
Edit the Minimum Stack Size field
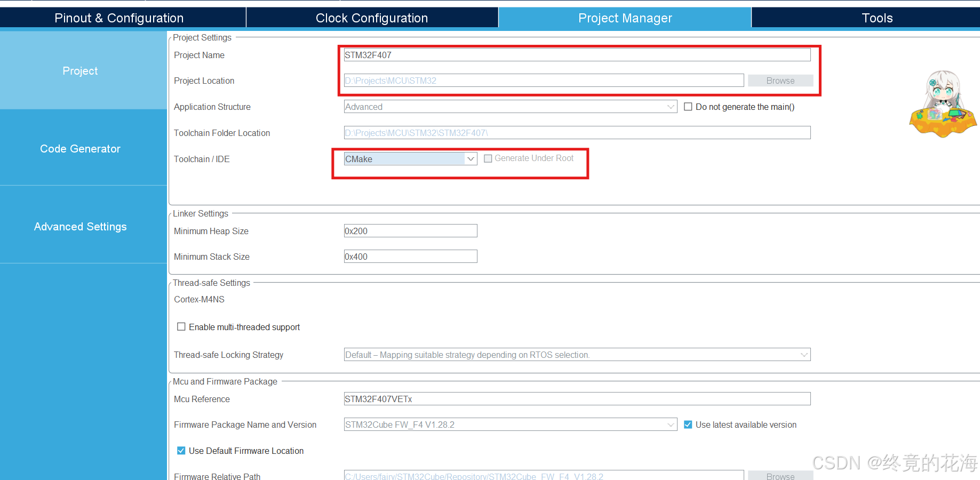pos(410,257)
